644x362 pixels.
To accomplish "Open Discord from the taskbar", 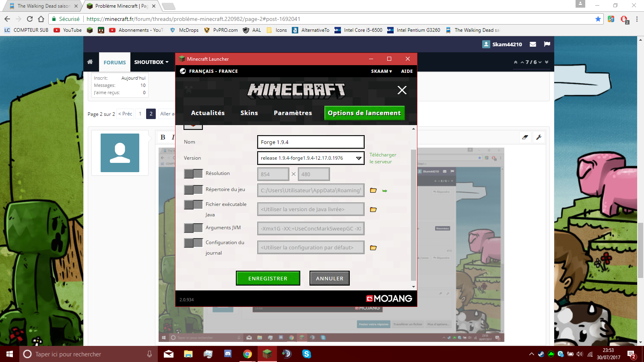I will [228, 354].
